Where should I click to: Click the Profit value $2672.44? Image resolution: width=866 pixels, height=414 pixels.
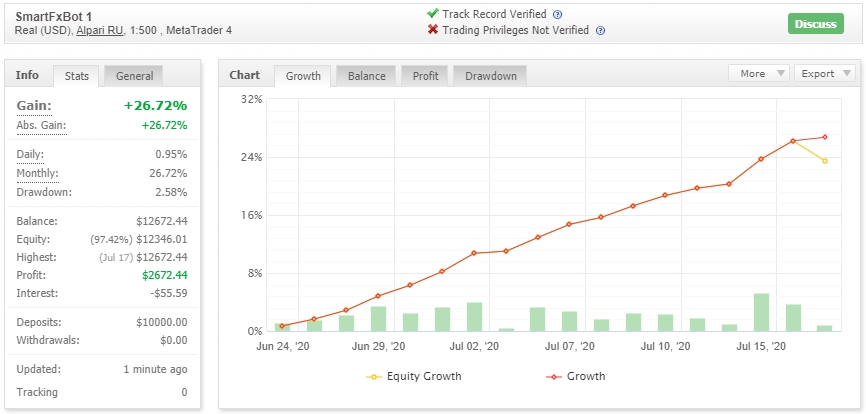point(165,275)
